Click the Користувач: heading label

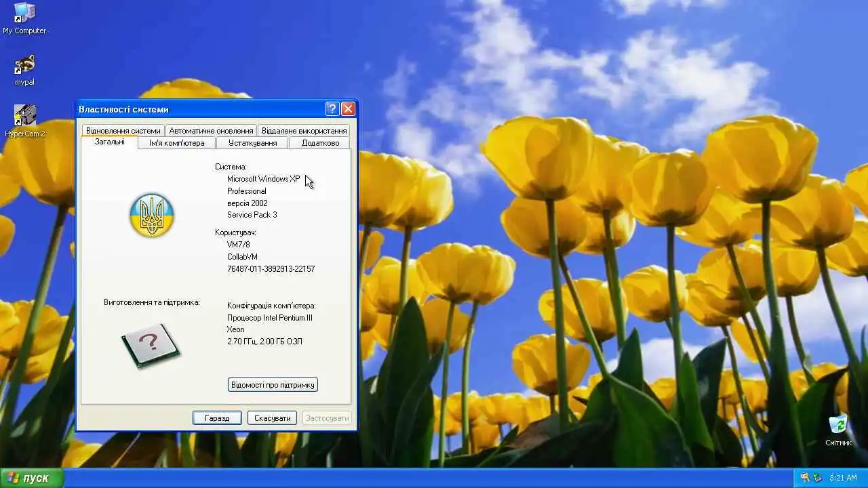coord(235,232)
